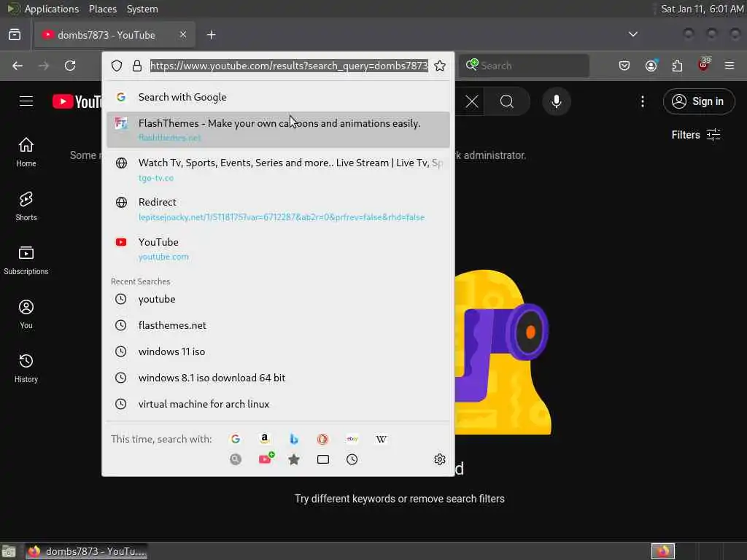Click in the URL address bar
The height and width of the screenshot is (560, 747).
[x=289, y=66]
